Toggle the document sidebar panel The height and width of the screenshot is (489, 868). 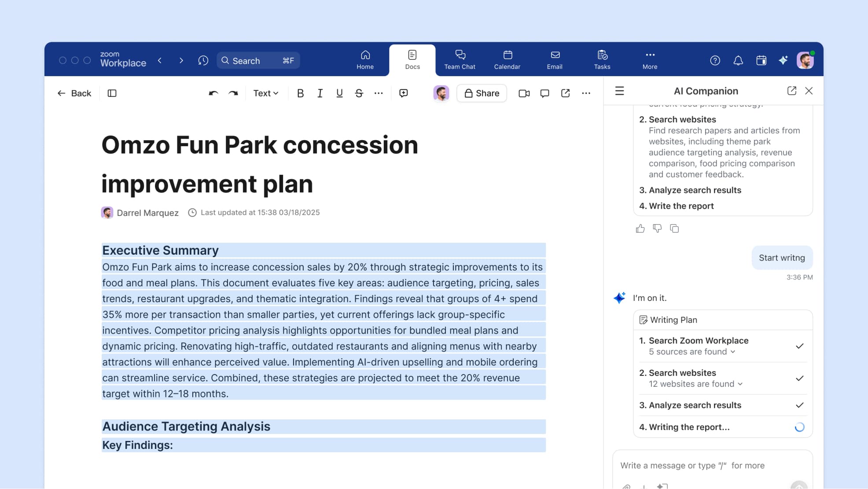pyautogui.click(x=112, y=93)
